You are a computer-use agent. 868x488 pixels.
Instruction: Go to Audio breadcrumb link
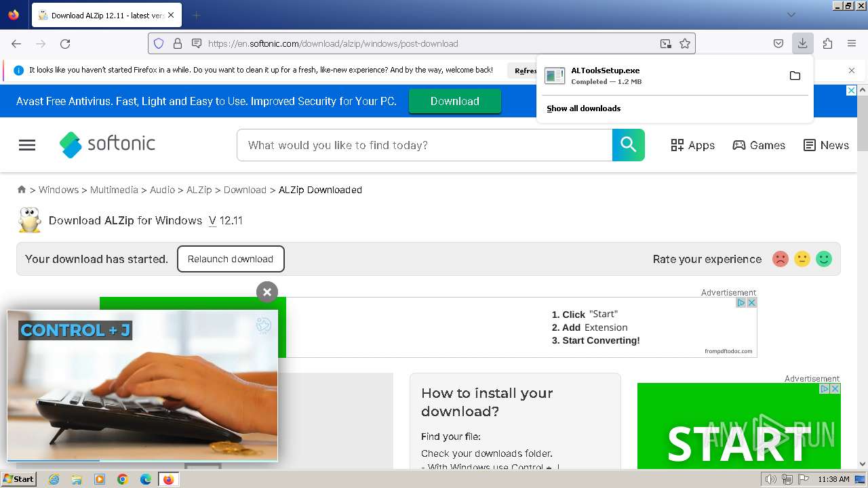pyautogui.click(x=162, y=190)
